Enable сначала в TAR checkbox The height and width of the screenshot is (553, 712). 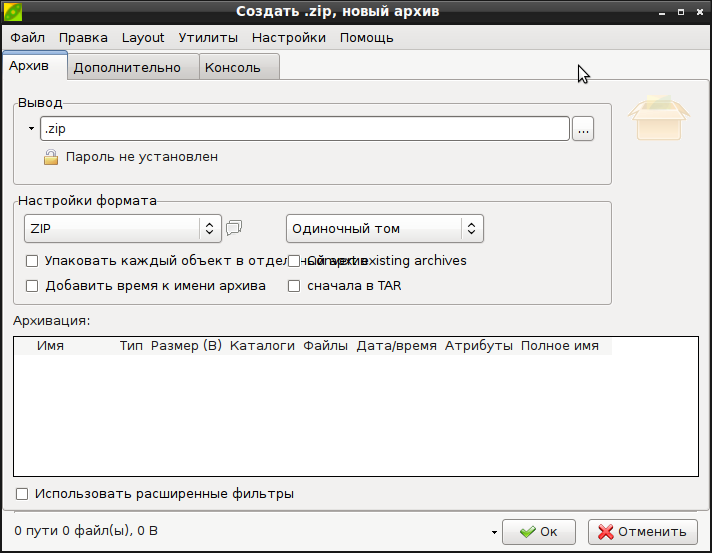pyautogui.click(x=294, y=286)
